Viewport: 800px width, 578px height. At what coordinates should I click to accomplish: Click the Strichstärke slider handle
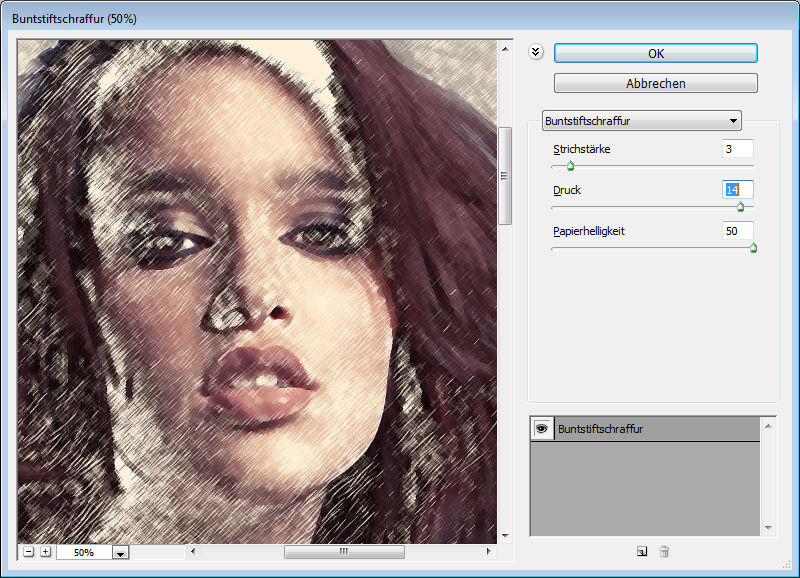[570, 165]
